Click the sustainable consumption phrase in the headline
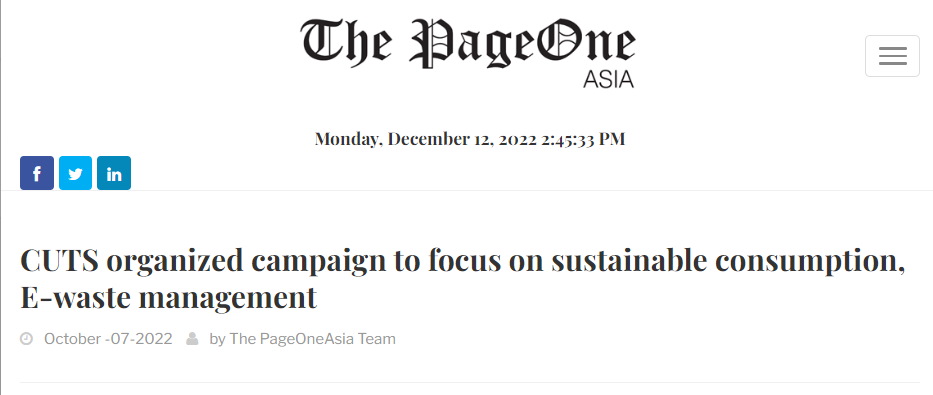The image size is (933, 395). coord(728,261)
